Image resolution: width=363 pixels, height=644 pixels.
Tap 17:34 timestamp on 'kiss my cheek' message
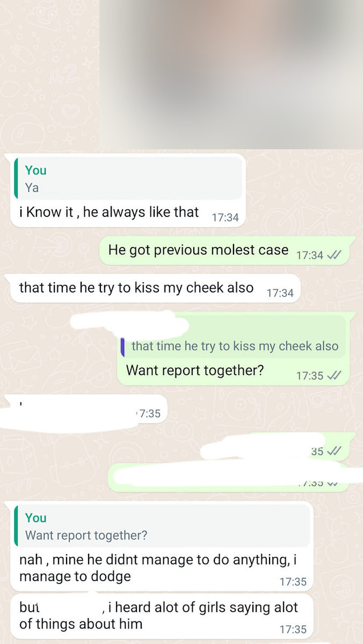pyautogui.click(x=280, y=292)
